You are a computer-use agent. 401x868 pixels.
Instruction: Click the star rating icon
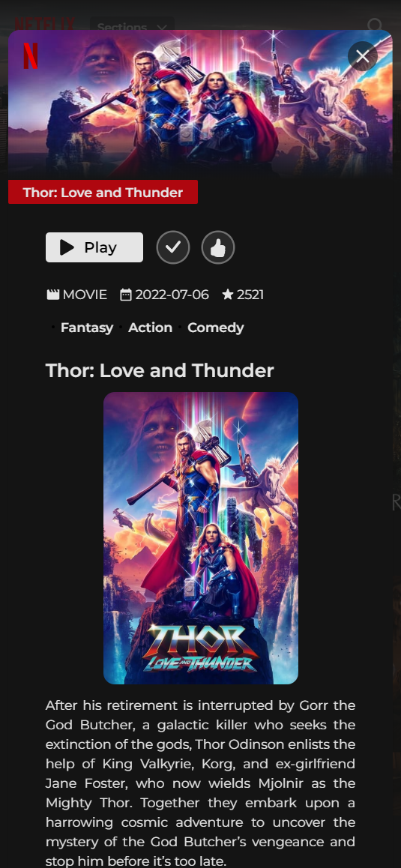click(x=228, y=295)
